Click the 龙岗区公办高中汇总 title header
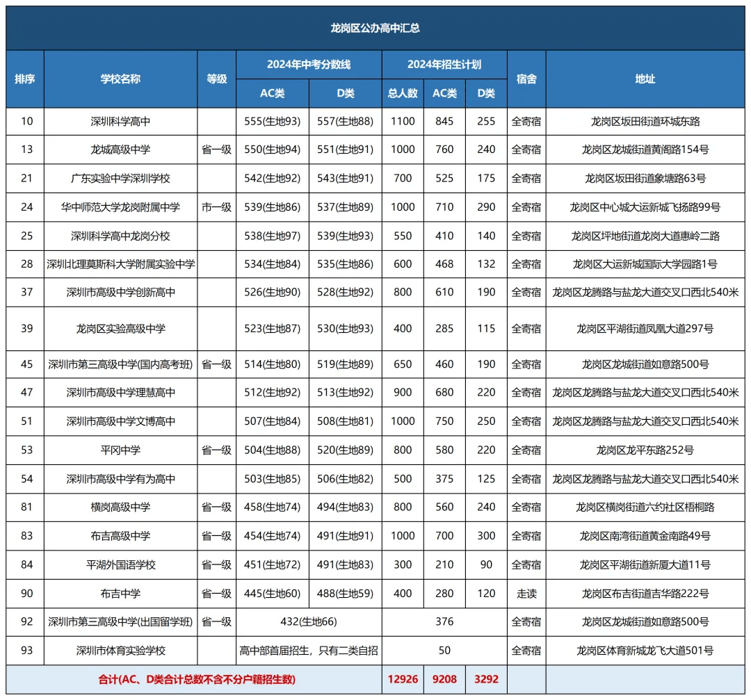Screen dimensions: 751x700 375,29
